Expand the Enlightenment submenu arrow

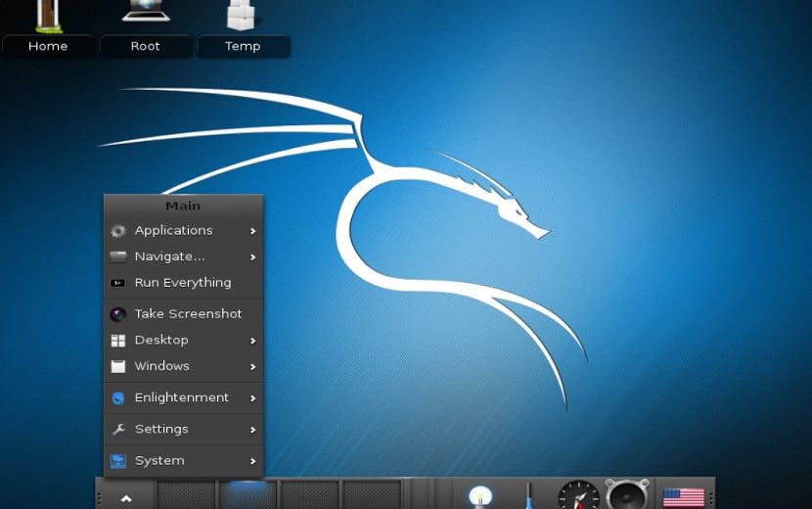coord(252,398)
